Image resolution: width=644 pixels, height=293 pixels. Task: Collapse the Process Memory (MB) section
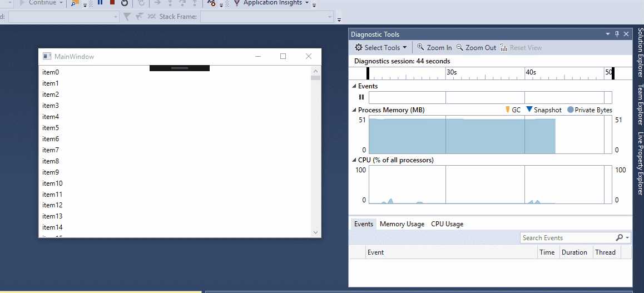coord(354,110)
